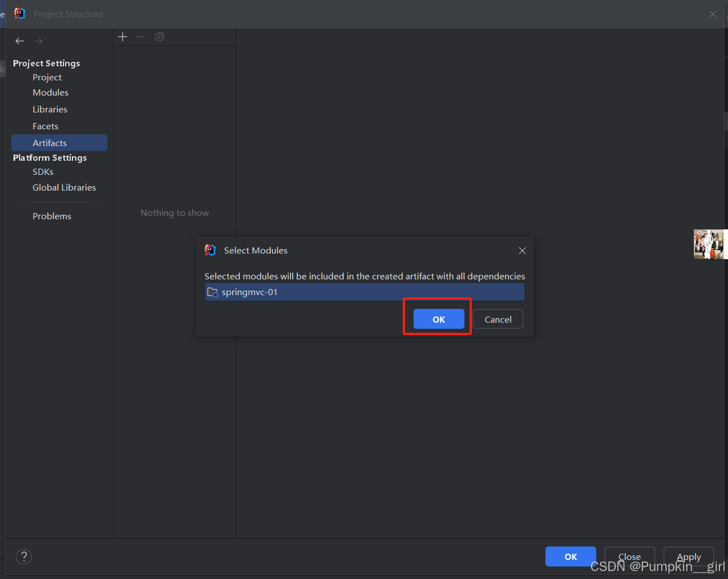Screen dimensions: 728x579
Task: Click the Close button in footer
Action: click(x=630, y=557)
